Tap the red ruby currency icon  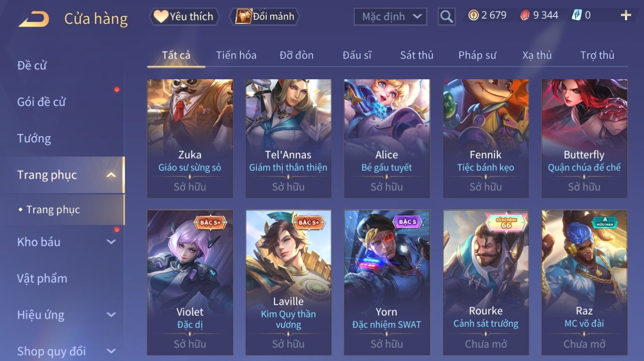525,16
